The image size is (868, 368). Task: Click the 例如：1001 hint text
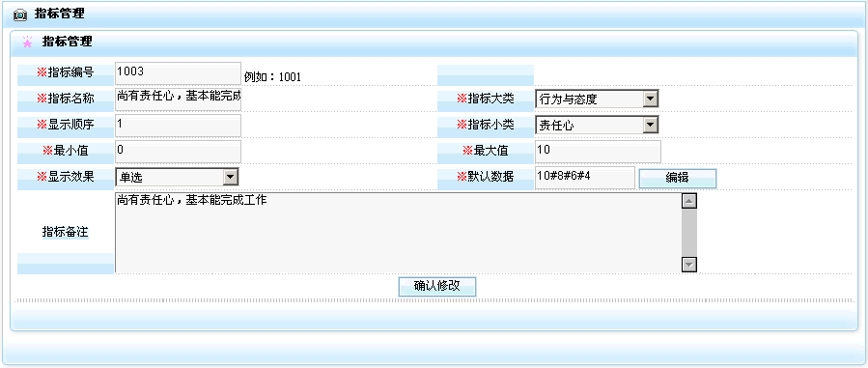[x=272, y=77]
